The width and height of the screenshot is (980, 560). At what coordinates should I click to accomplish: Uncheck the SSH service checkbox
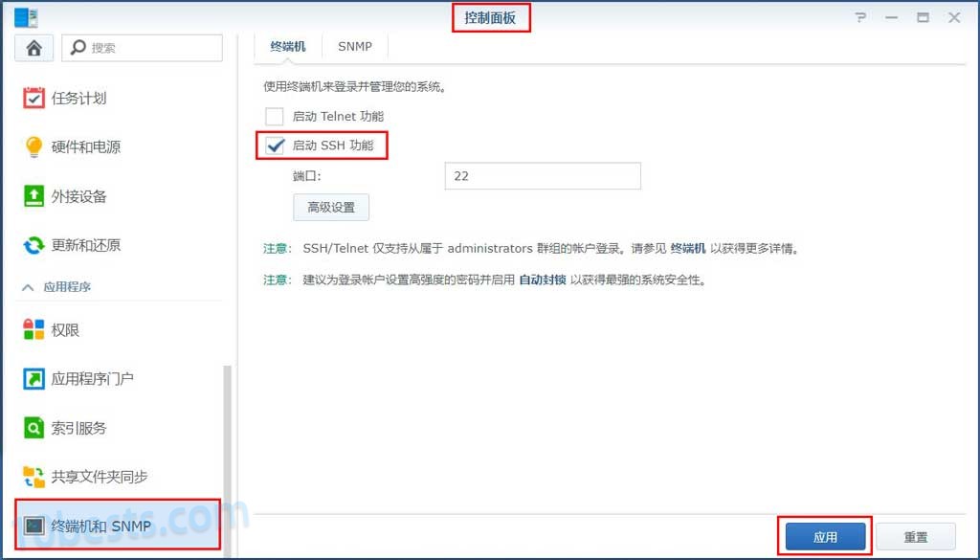click(275, 146)
